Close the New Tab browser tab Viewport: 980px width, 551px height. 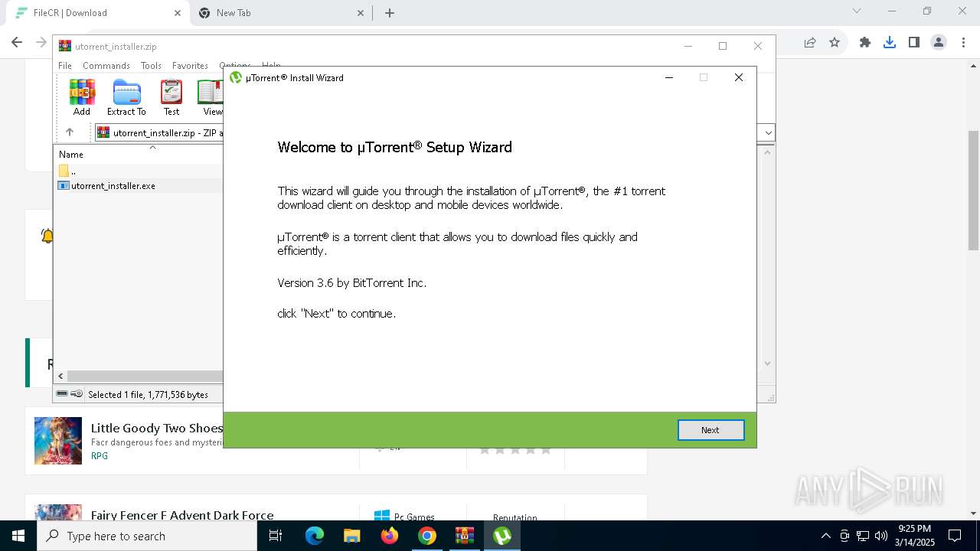tap(361, 13)
